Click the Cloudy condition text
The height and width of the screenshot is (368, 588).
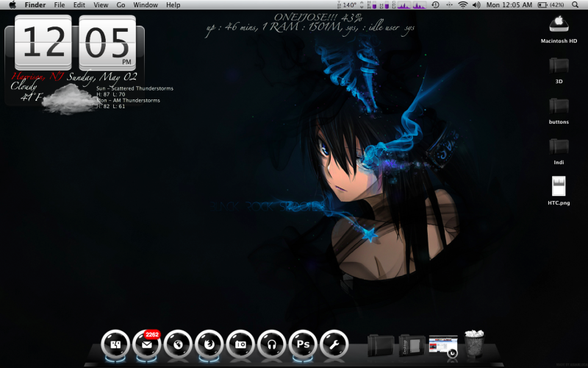tap(24, 86)
